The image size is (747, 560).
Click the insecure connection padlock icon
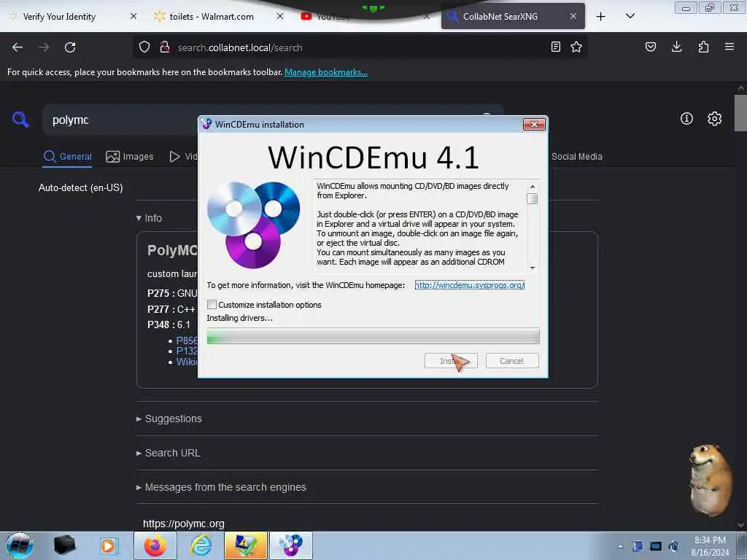pos(165,47)
